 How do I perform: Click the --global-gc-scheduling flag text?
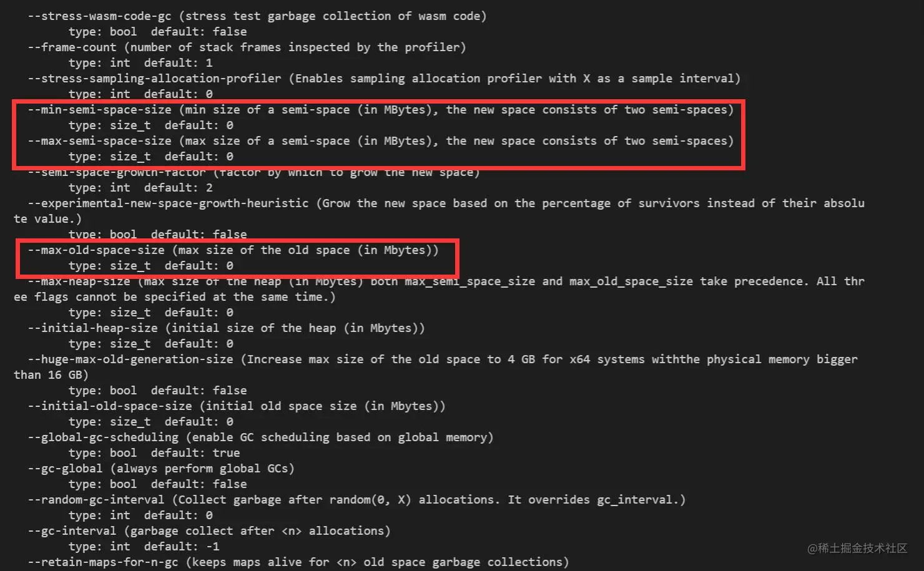(102, 437)
